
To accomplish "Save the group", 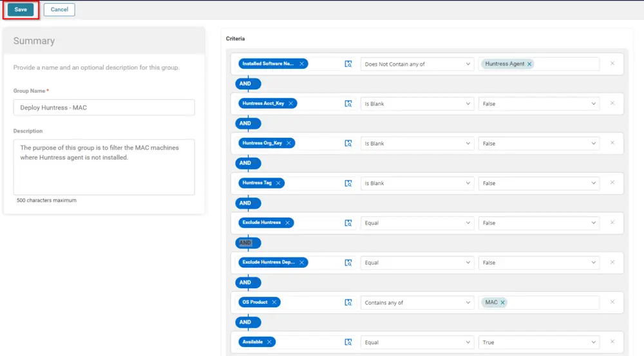I will point(21,10).
